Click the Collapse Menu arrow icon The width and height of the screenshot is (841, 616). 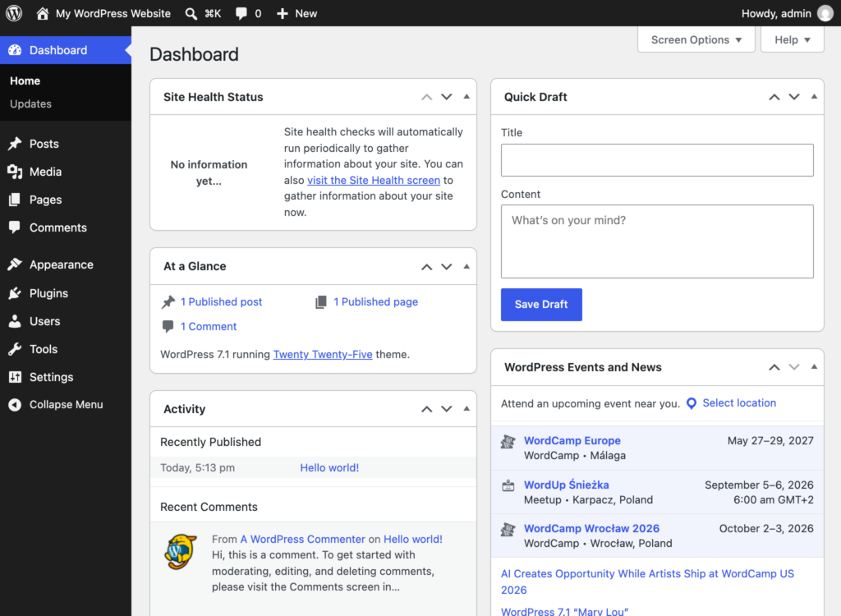(x=15, y=405)
